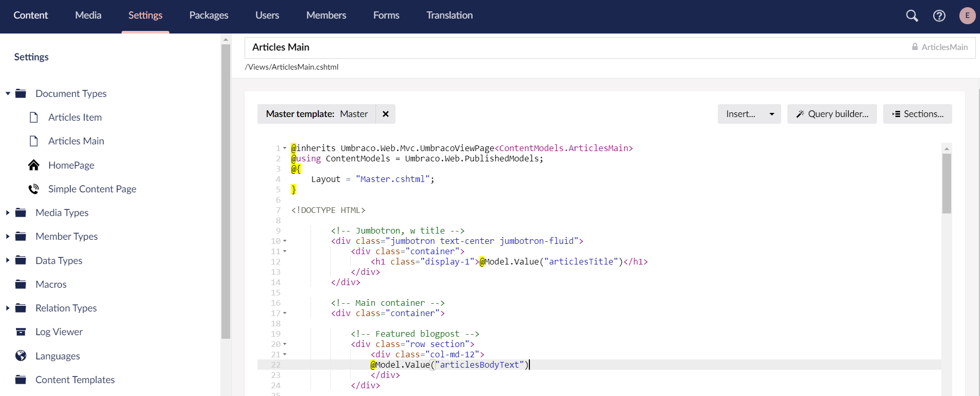The image size is (980, 396).
Task: Select the HomePage document type
Action: [71, 165]
